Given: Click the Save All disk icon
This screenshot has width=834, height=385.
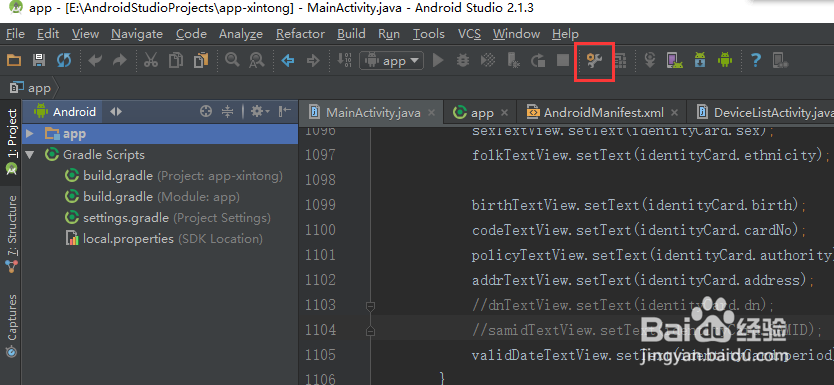Looking at the screenshot, I should click(39, 61).
